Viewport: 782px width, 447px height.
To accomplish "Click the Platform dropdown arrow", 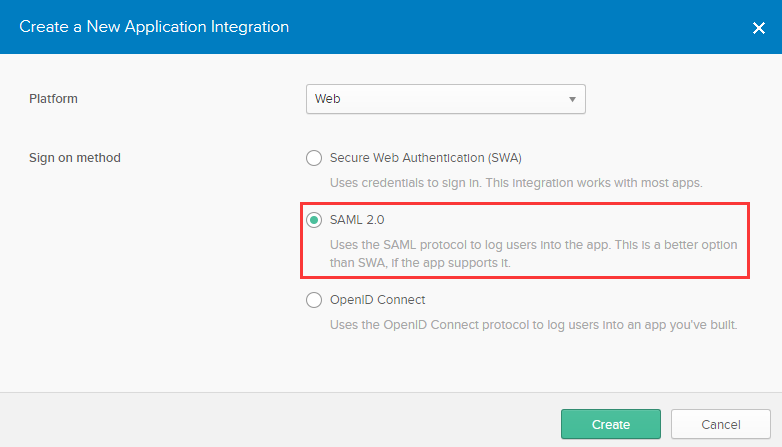I will 572,99.
